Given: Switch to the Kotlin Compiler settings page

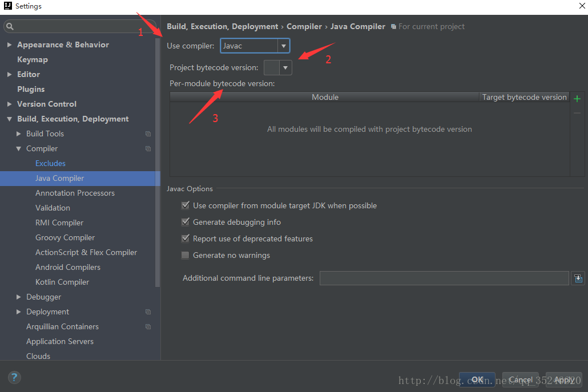Looking at the screenshot, I should pyautogui.click(x=62, y=282).
